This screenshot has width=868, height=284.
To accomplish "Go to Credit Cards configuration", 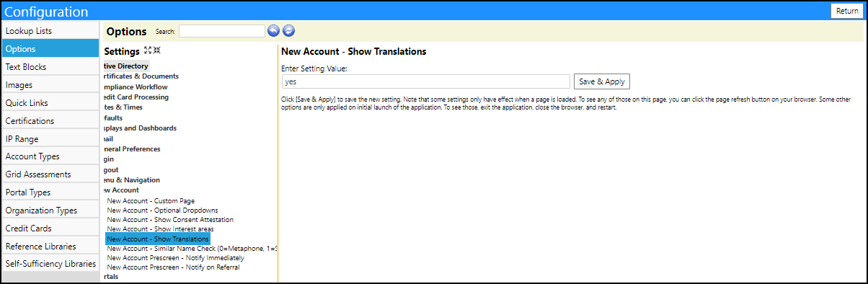I will (50, 228).
